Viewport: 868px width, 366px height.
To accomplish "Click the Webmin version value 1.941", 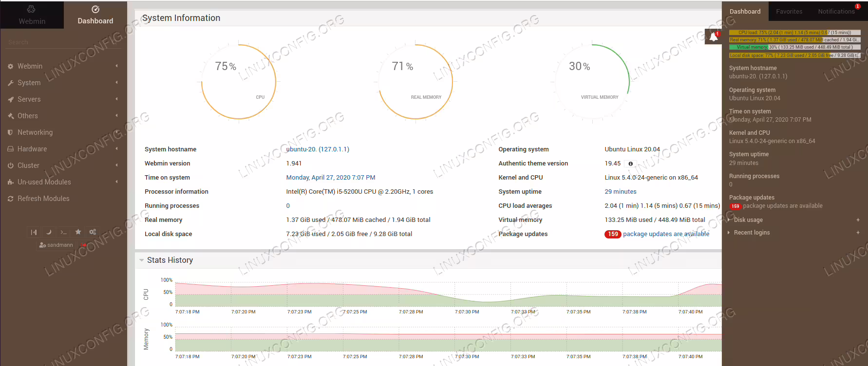I will [294, 164].
